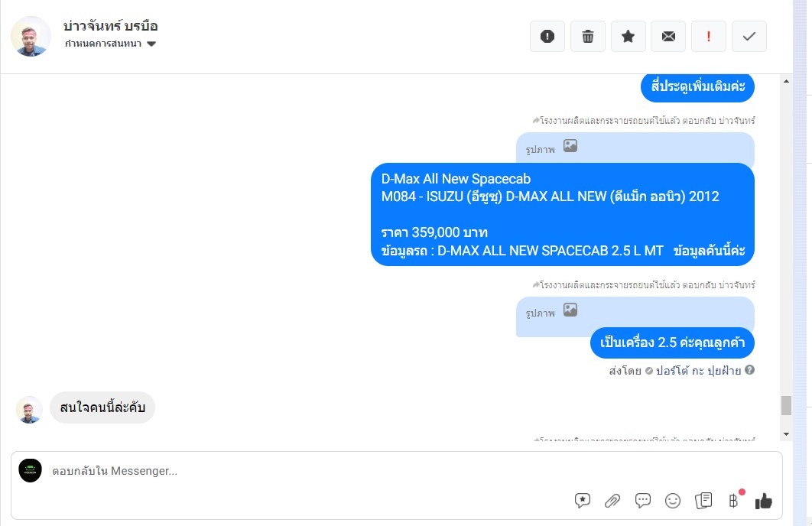Insert instant reply speech bubble icon
Viewport: 812px width, 526px height.
(x=643, y=500)
